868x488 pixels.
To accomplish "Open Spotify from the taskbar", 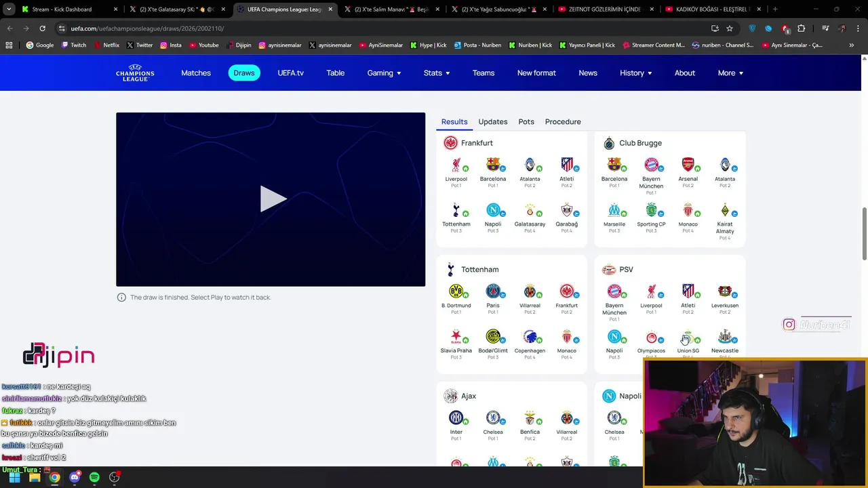I will (94, 477).
